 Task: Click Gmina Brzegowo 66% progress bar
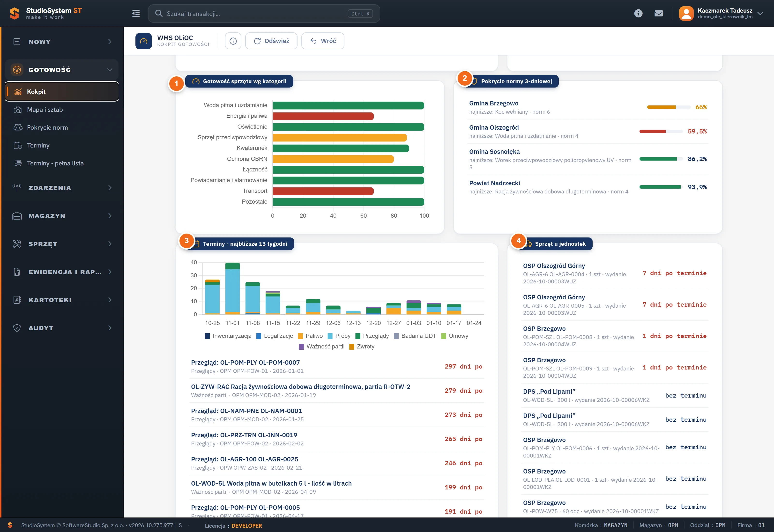(x=668, y=107)
